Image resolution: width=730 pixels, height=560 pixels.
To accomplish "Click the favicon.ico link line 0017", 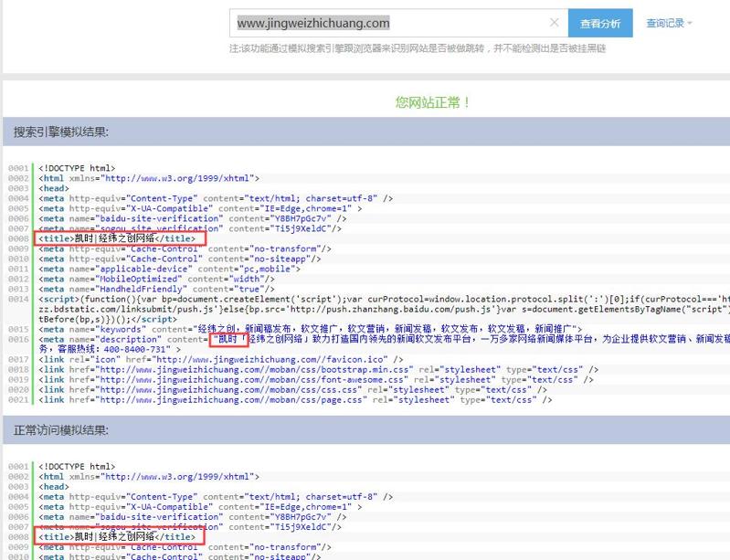I will tap(221, 359).
